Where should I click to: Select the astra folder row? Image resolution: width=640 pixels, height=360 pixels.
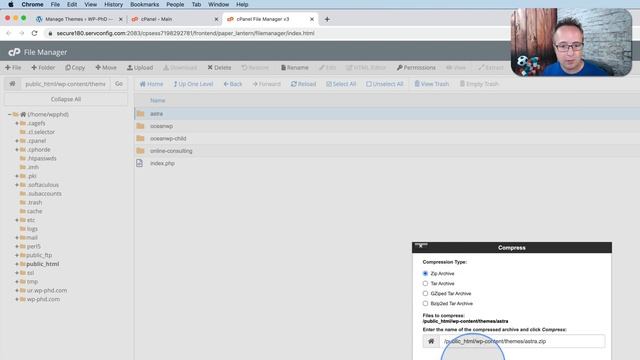point(387,113)
